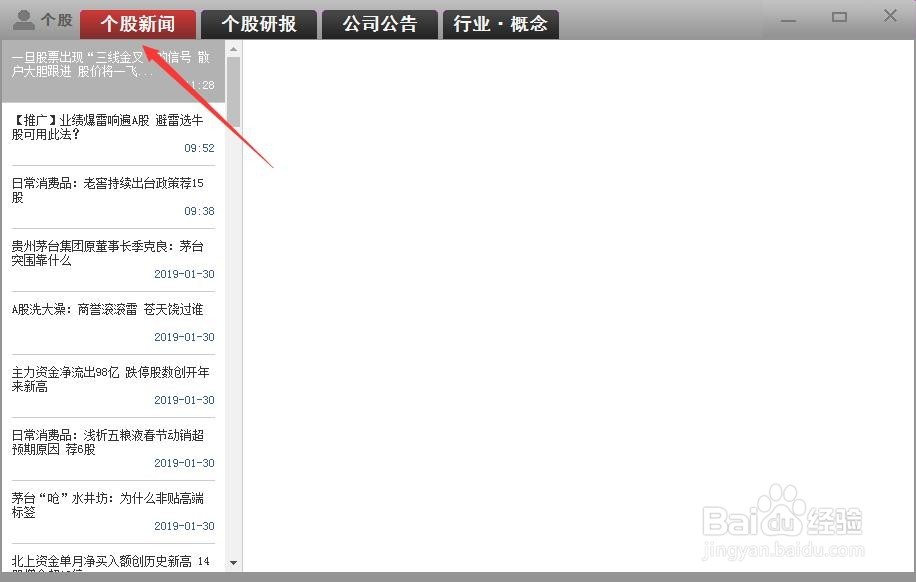Maximize the news window

click(839, 18)
